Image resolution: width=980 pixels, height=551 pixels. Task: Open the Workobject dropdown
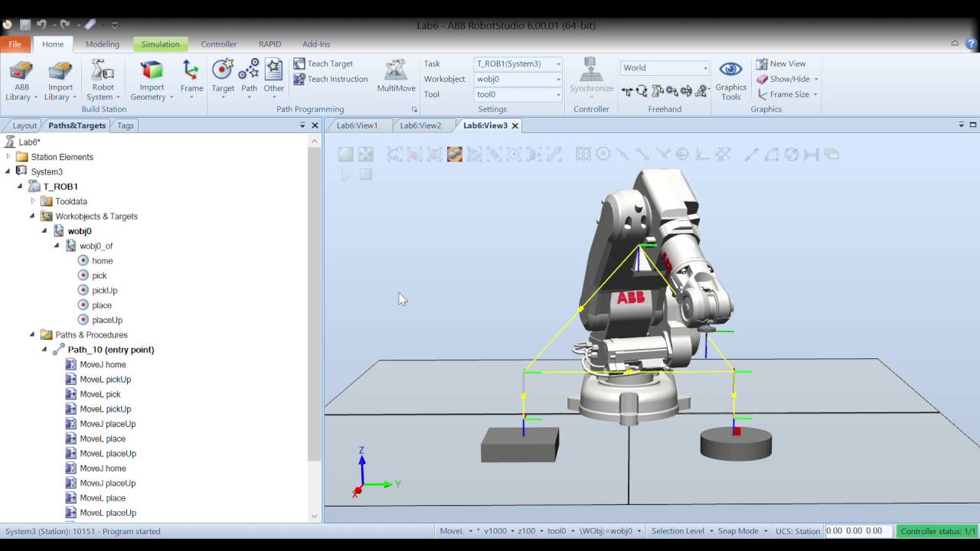pyautogui.click(x=518, y=80)
